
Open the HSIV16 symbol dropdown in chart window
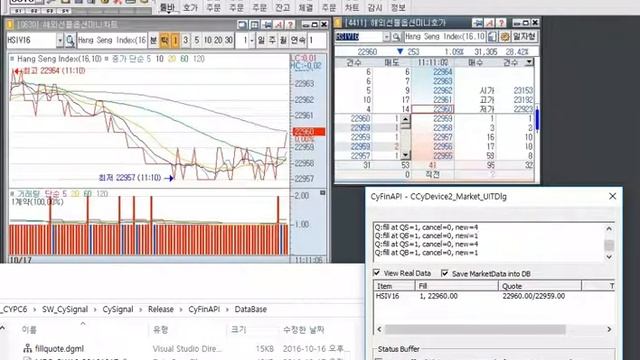pyautogui.click(x=60, y=40)
